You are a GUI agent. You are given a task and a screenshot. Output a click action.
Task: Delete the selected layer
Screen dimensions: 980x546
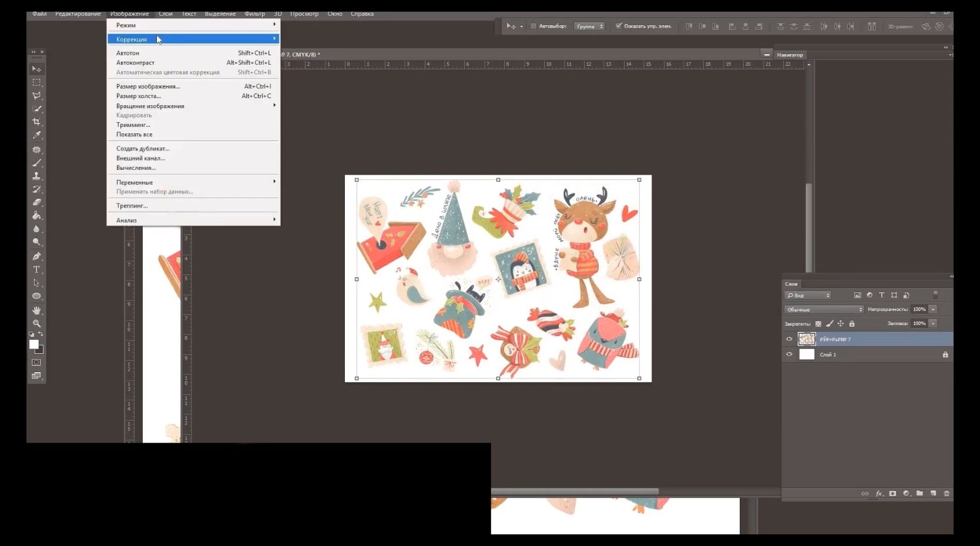[947, 494]
